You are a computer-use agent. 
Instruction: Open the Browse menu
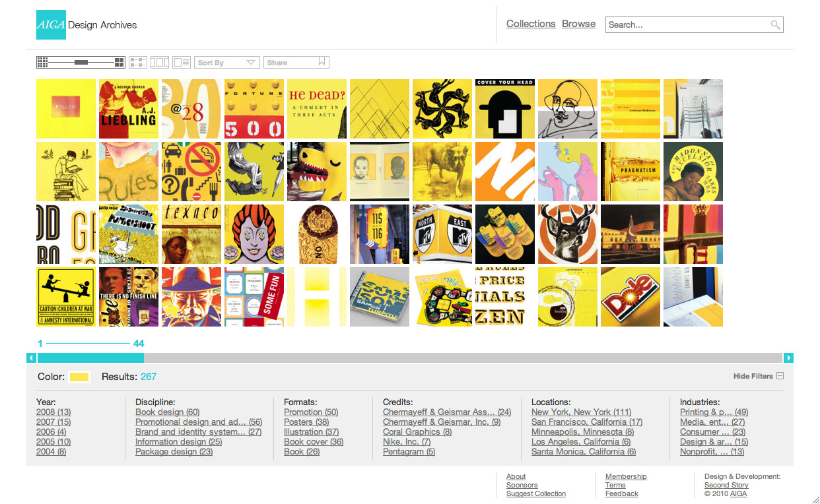[x=578, y=24]
